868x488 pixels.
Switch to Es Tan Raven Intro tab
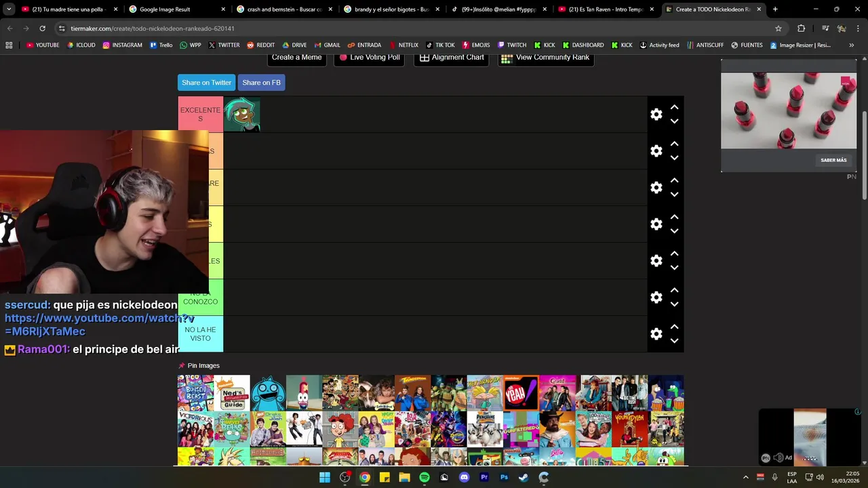(x=606, y=9)
